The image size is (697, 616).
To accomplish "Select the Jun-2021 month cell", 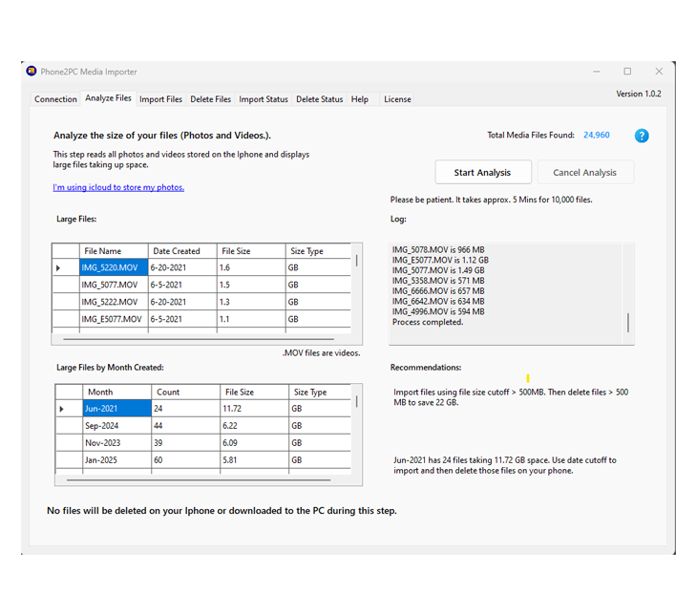I will [116, 409].
